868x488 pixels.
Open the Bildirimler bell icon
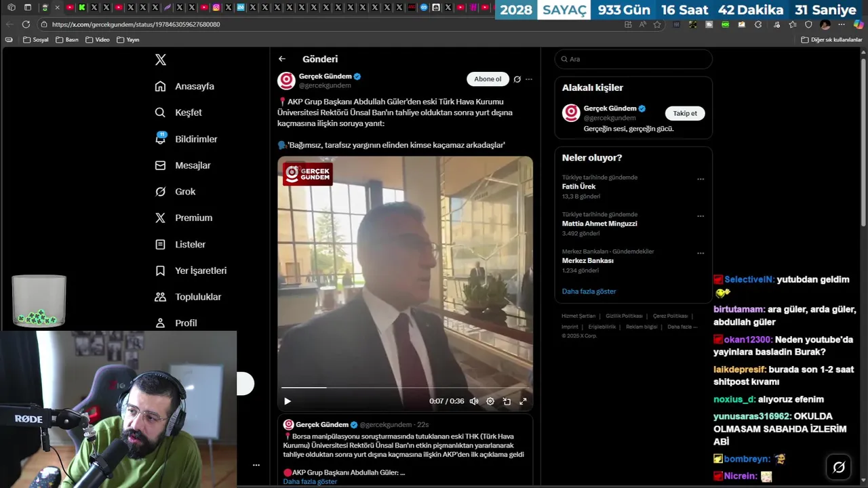(x=161, y=138)
